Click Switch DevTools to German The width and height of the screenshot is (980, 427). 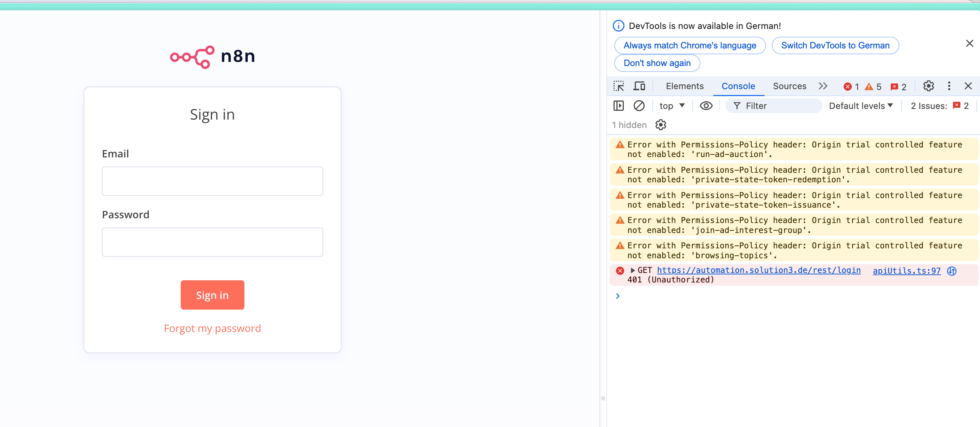tap(835, 46)
